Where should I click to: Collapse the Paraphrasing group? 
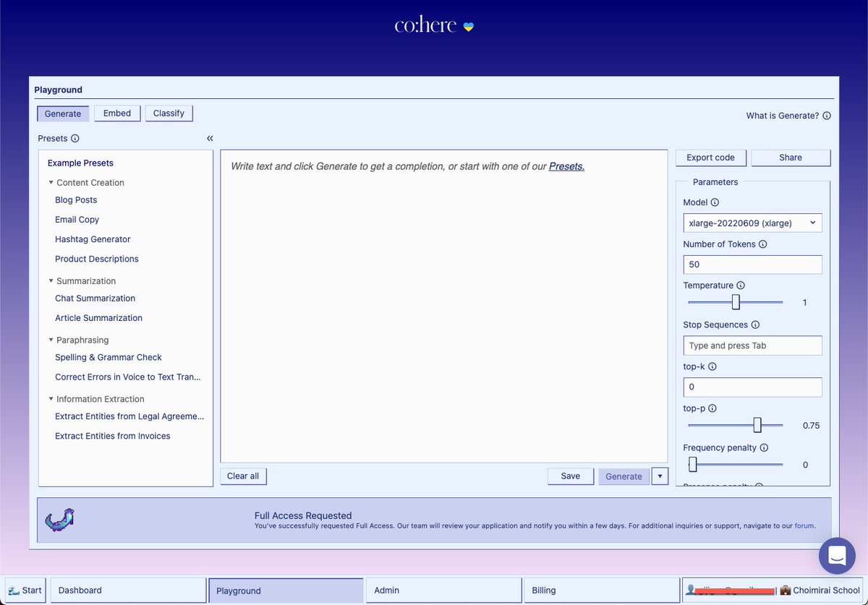(51, 340)
